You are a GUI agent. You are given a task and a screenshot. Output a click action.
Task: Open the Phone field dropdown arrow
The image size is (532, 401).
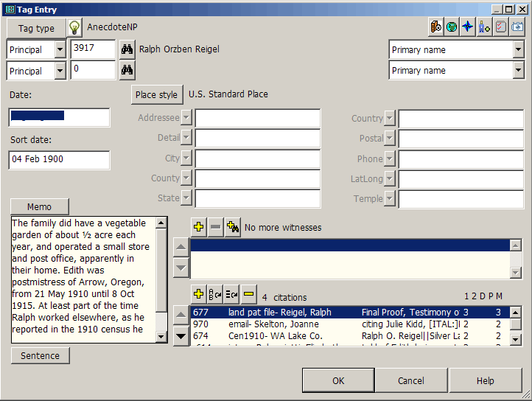coord(390,158)
